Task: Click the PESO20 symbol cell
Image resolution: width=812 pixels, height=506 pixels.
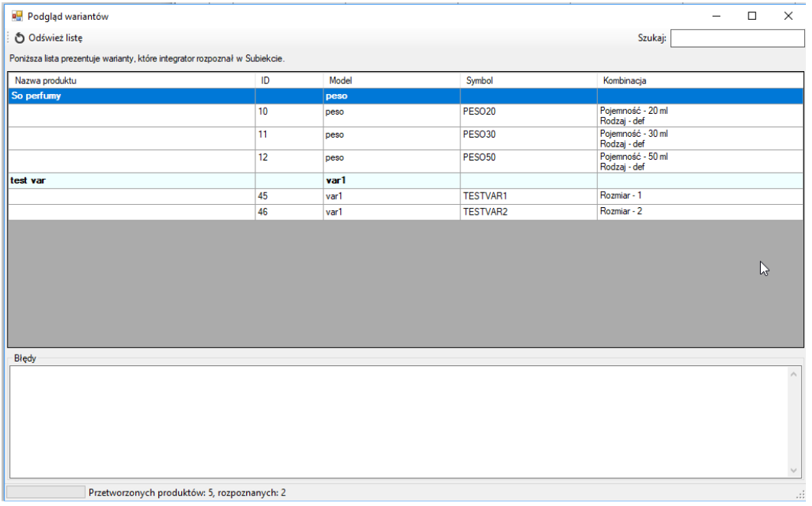Action: [x=529, y=115]
